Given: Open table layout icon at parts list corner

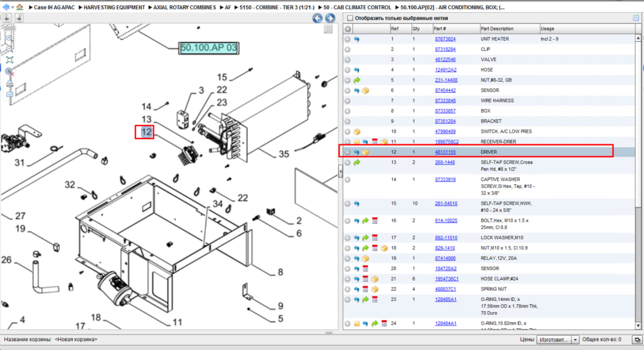Looking at the screenshot, I should [x=636, y=18].
